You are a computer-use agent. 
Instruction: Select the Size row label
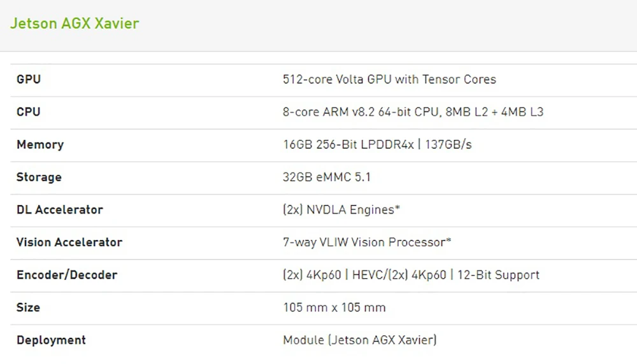tap(29, 307)
